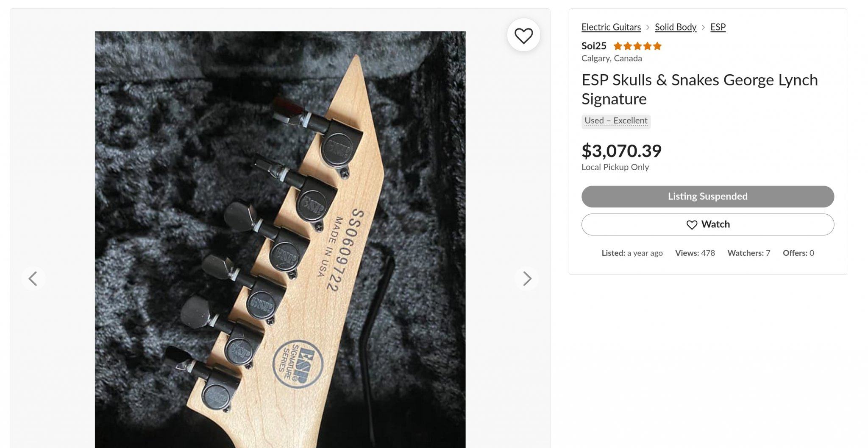Click the Watchers: 7 stat

748,253
